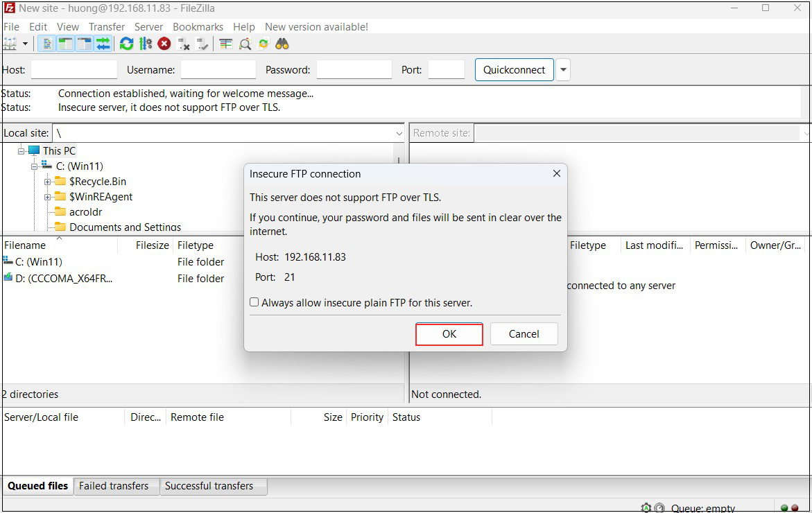This screenshot has height=513, width=812.
Task: Open Quickconnect history dropdown arrow
Action: coord(563,70)
